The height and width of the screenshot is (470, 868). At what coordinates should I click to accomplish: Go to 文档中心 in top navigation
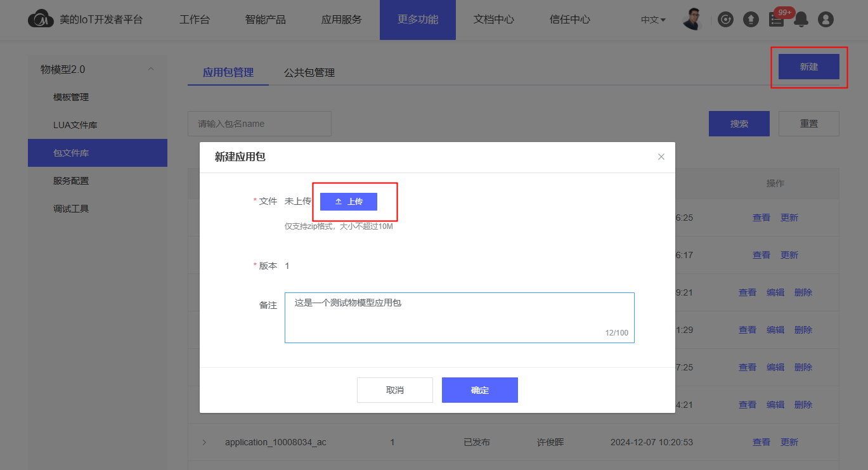(x=494, y=20)
